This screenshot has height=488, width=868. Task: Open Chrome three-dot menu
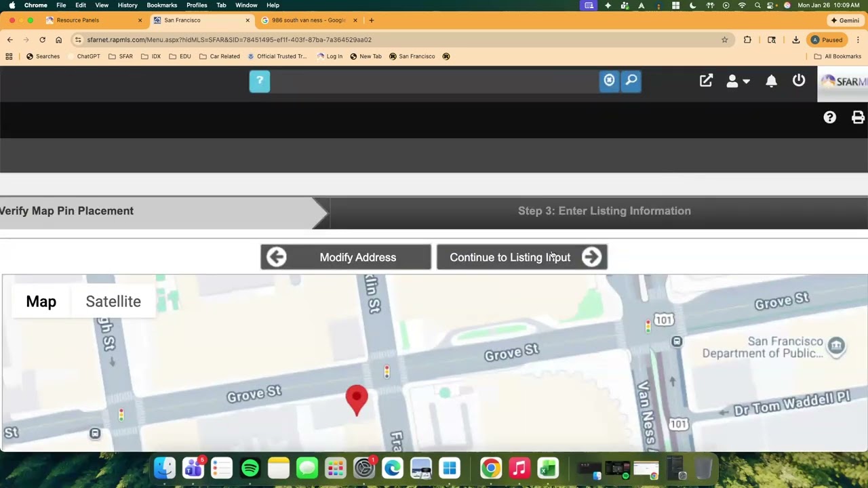[x=858, y=40]
